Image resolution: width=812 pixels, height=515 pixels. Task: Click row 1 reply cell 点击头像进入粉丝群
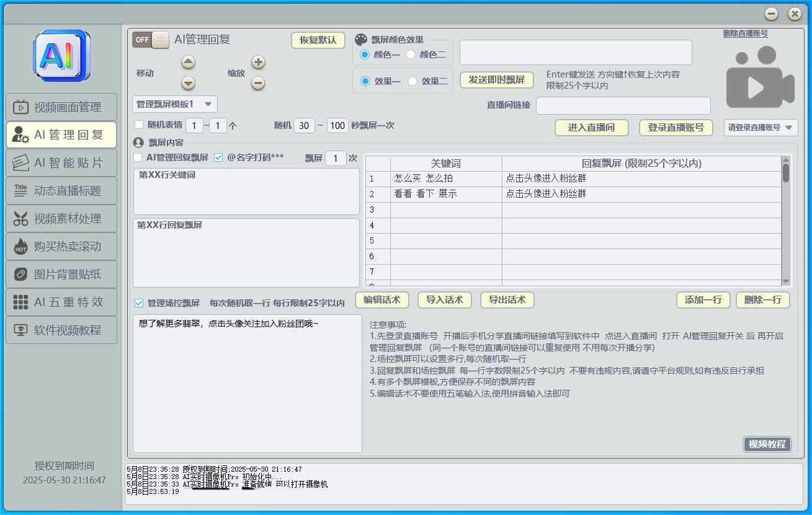coord(642,178)
